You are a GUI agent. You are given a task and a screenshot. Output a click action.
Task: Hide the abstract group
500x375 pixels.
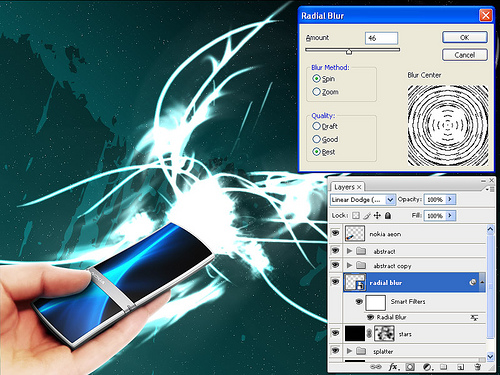coord(335,250)
